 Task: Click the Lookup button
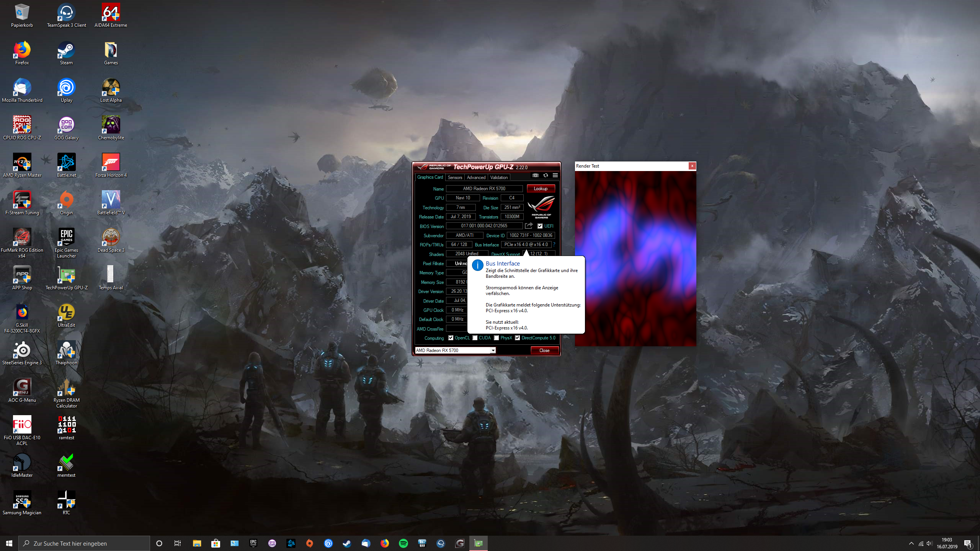click(x=541, y=189)
